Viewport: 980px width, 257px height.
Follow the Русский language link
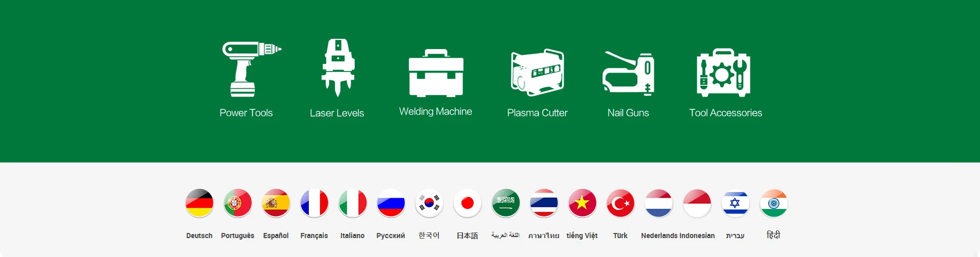[x=391, y=236]
